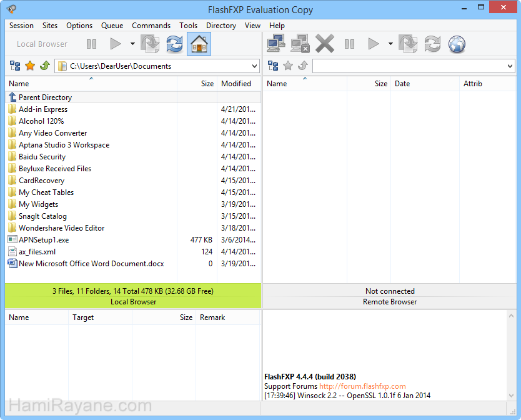Open the Session menu
521x420 pixels.
21,26
